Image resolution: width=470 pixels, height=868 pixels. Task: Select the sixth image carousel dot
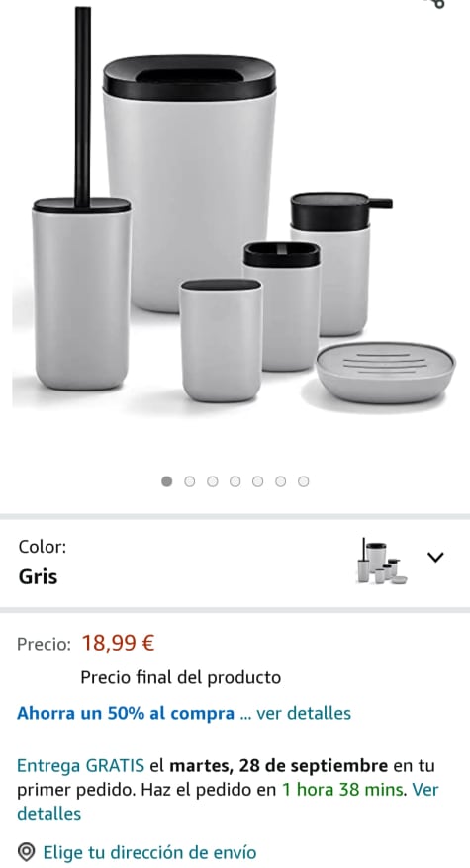(280, 481)
